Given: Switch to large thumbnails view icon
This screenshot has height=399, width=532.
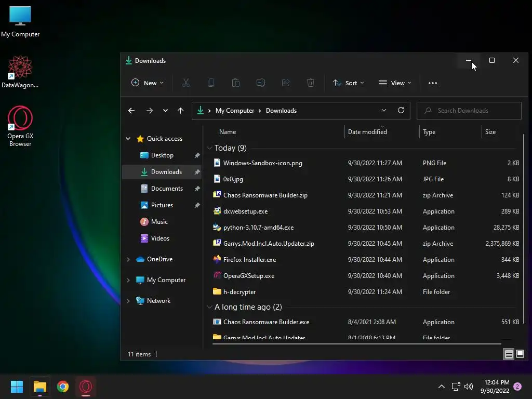Looking at the screenshot, I should coord(520,354).
